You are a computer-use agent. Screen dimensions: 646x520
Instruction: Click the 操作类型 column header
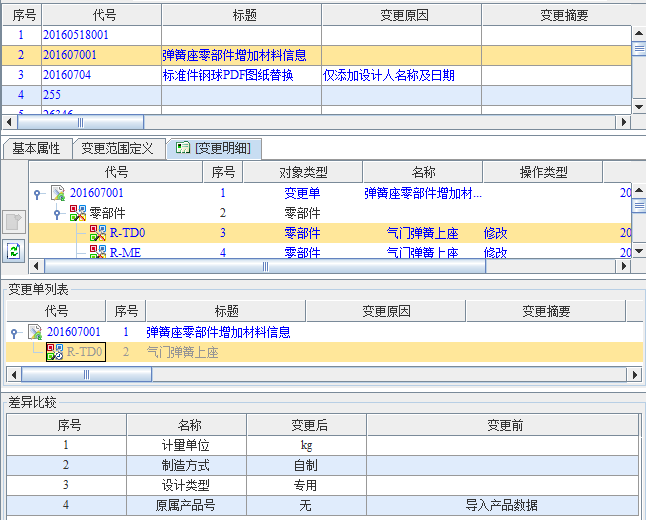click(543, 172)
